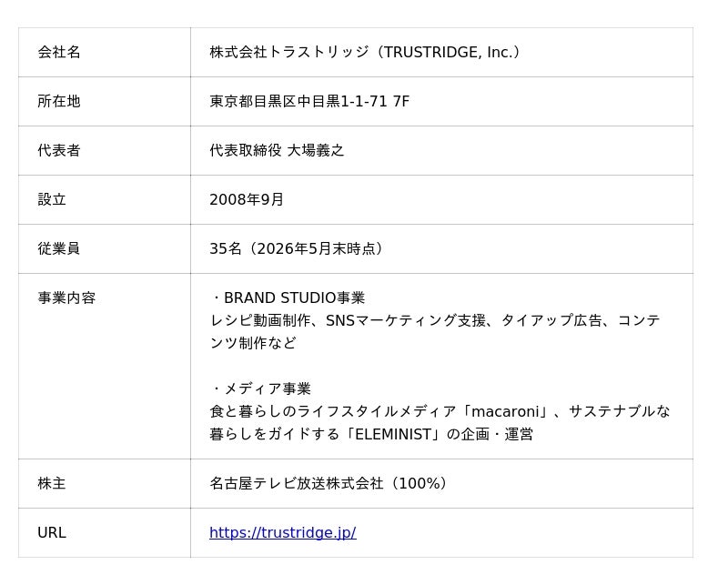728x585 pixels.
Task: Click the 株主 label cell
Action: [105, 483]
